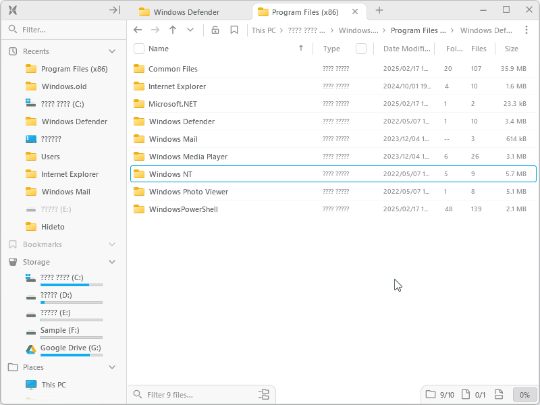This screenshot has width=540, height=405.
Task: Click the 35.9 MB size cell
Action: (513, 69)
